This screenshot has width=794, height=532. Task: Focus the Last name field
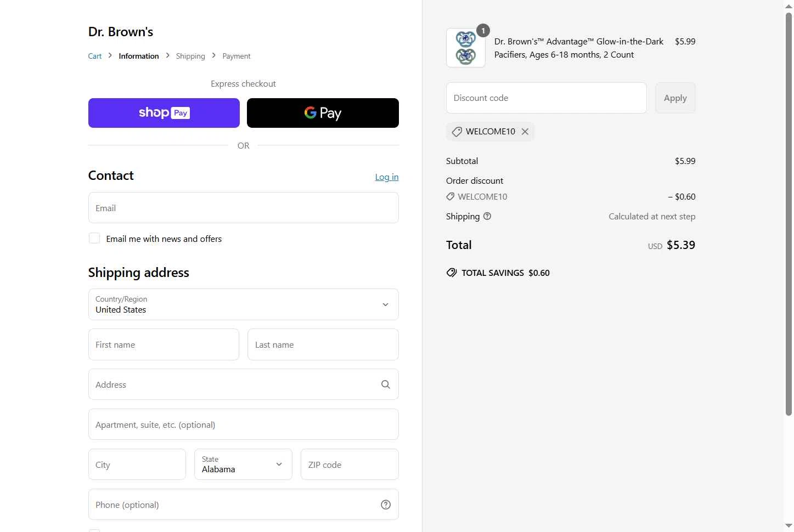click(323, 344)
